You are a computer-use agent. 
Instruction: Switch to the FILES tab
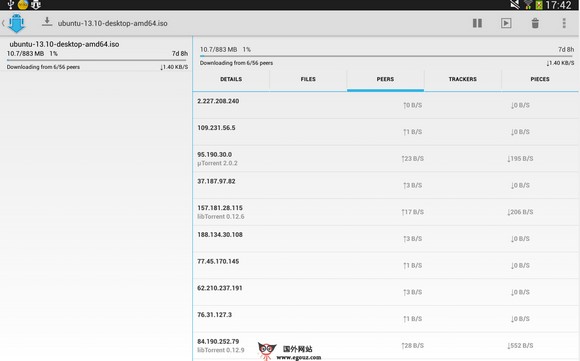click(x=308, y=79)
